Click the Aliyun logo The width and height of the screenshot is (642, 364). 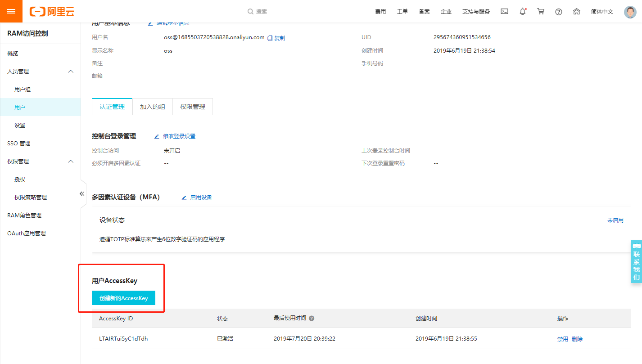click(x=52, y=11)
